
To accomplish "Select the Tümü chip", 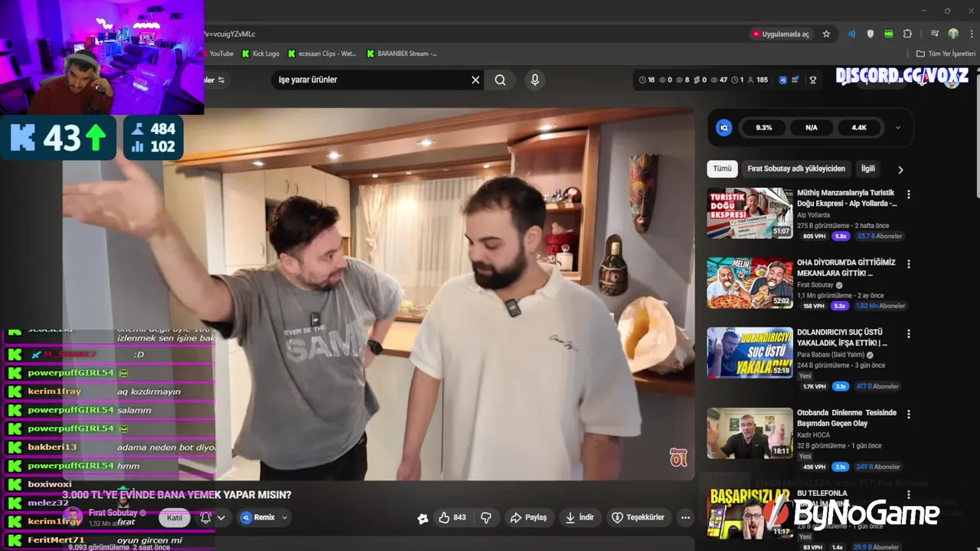I will pos(722,168).
